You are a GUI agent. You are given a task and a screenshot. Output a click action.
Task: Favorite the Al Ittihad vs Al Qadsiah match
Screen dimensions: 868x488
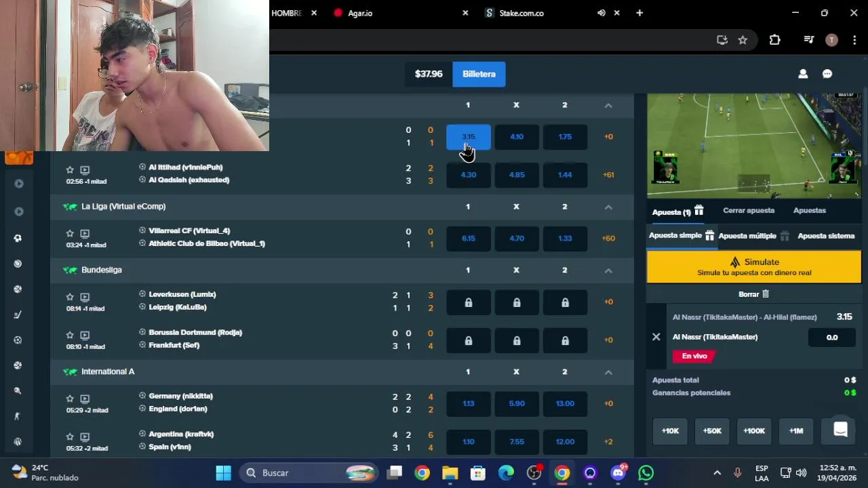[70, 170]
